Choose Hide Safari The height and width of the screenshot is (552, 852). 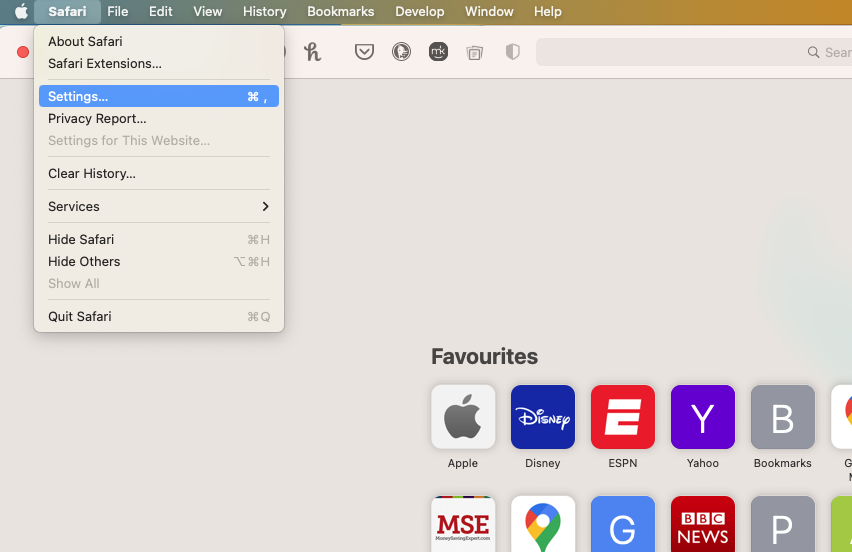pyautogui.click(x=159, y=240)
